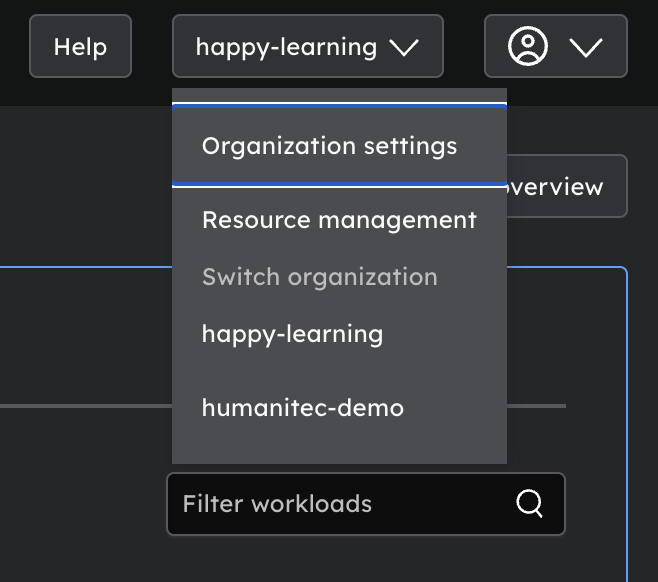Click the Filter workloads input field
This screenshot has width=658, height=582.
pyautogui.click(x=366, y=504)
